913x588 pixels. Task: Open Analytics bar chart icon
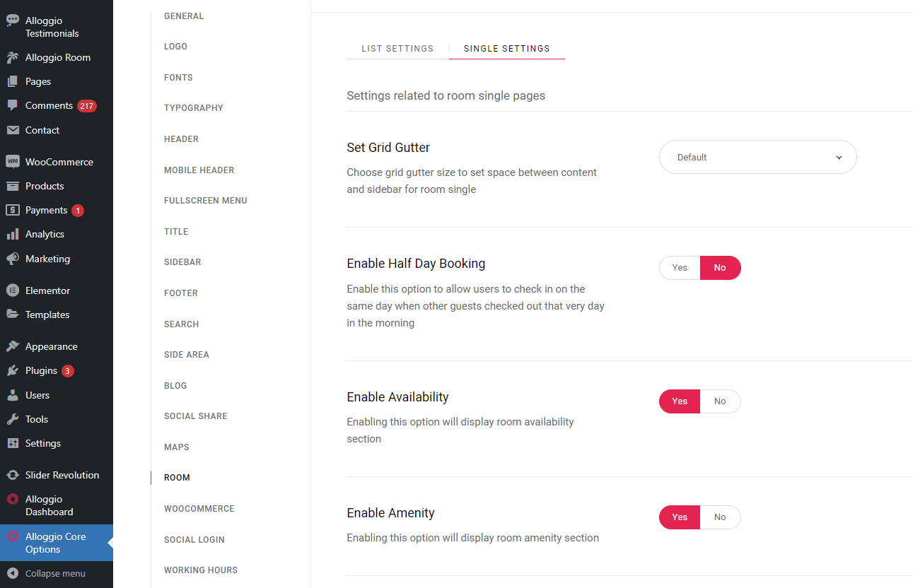coord(12,235)
